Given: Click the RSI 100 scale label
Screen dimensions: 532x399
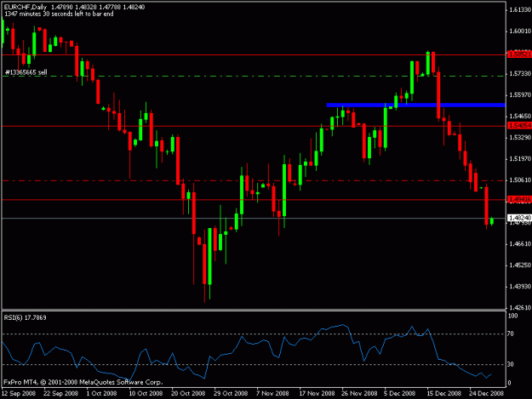Looking at the screenshot, I should pos(512,316).
